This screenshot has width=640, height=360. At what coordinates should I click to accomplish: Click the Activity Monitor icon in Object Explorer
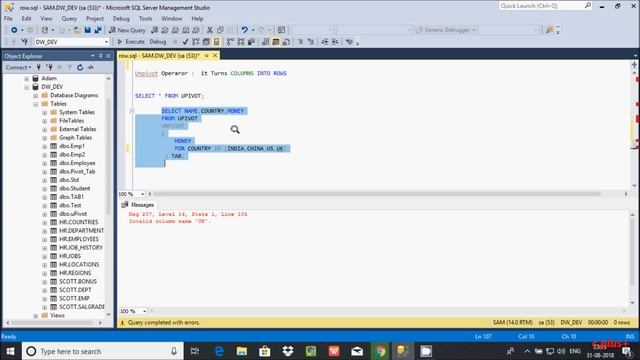click(91, 67)
